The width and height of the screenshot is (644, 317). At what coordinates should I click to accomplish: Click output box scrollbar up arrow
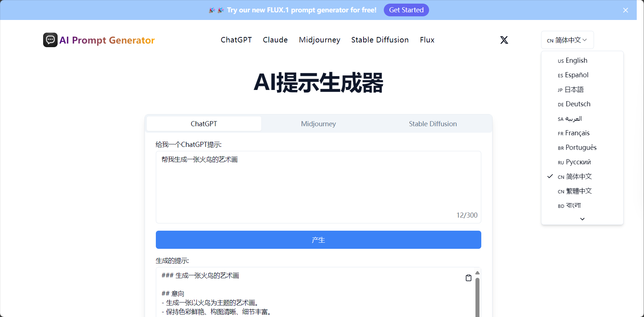(x=477, y=273)
